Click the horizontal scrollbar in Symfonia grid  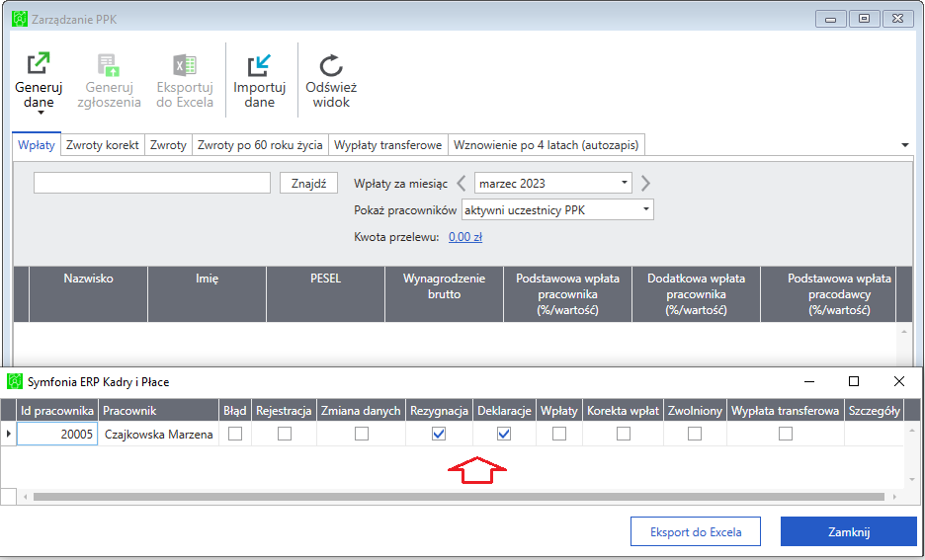(459, 497)
